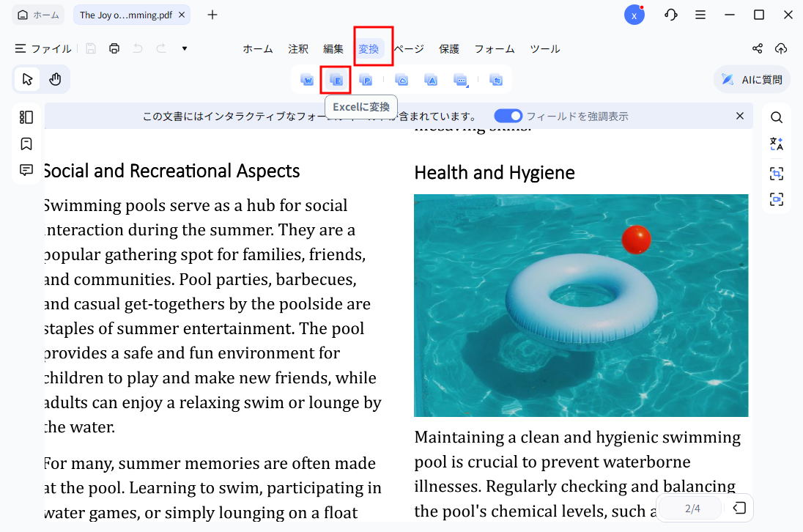Open the page thumbnails panel
Viewport: 803px width, 532px height.
tap(26, 117)
